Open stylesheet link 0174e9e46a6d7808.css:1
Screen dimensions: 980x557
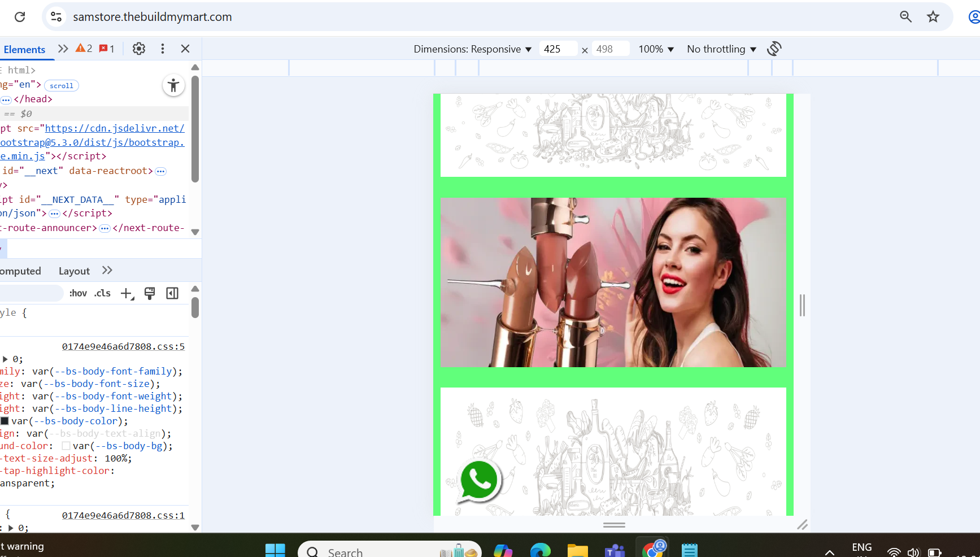pos(123,516)
